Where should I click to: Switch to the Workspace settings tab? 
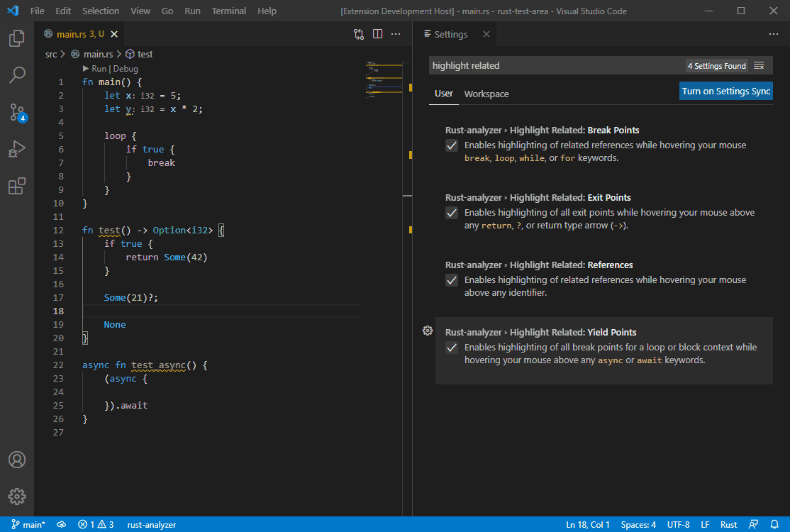click(x=486, y=94)
